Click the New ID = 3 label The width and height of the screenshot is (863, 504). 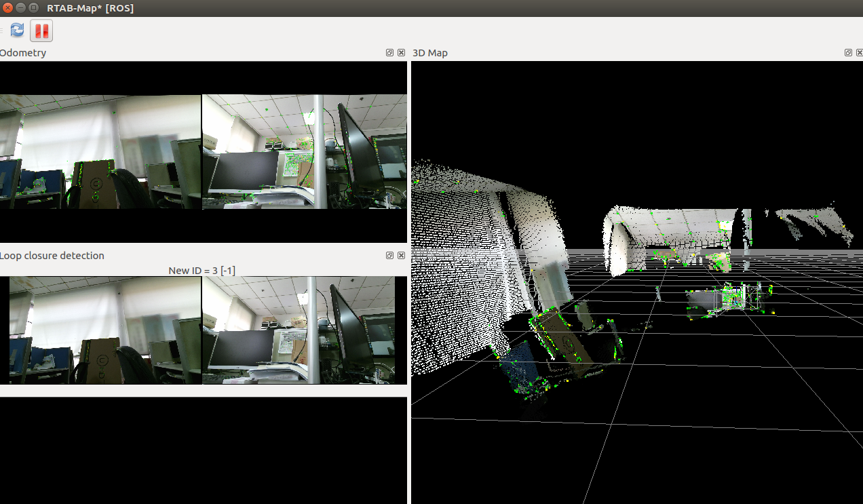tap(202, 271)
